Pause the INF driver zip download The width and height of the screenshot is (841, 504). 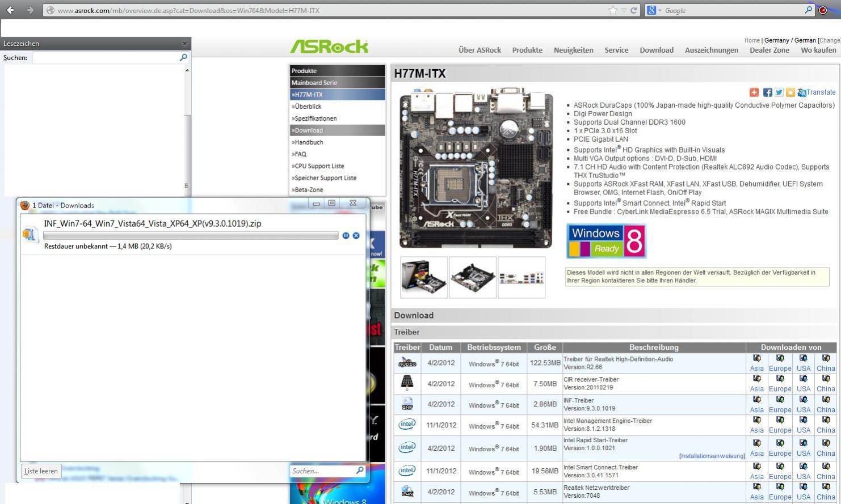point(346,235)
